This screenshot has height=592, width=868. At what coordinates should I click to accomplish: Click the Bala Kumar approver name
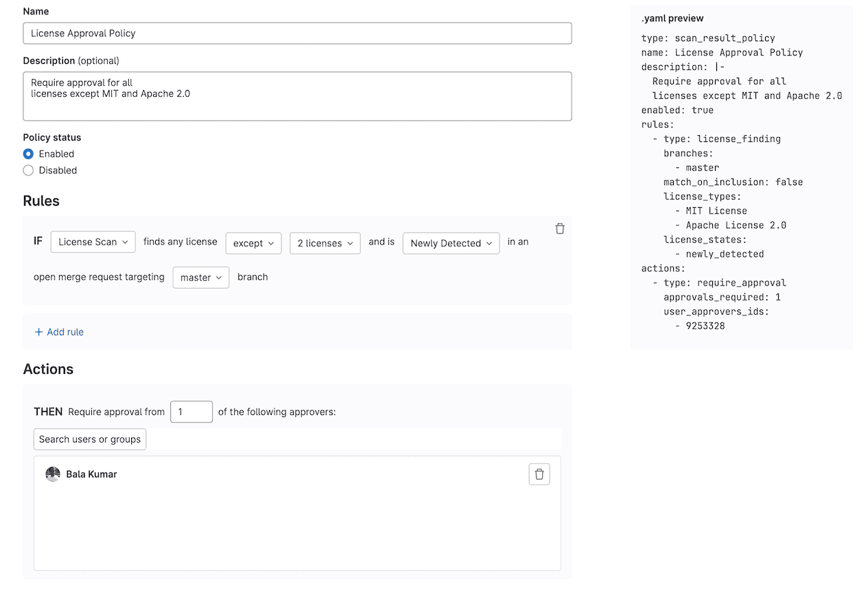[x=91, y=475]
